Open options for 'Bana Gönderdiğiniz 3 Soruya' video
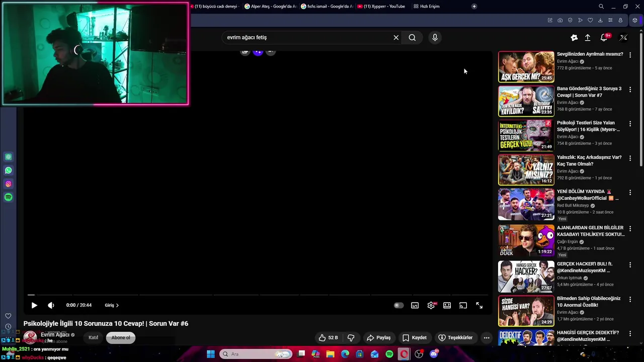The width and height of the screenshot is (644, 362). (630, 89)
